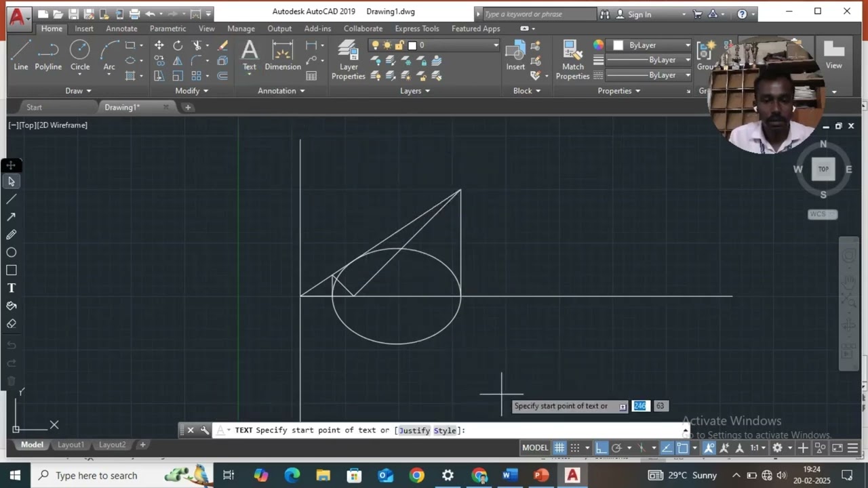Click Match Properties tool

573,60
